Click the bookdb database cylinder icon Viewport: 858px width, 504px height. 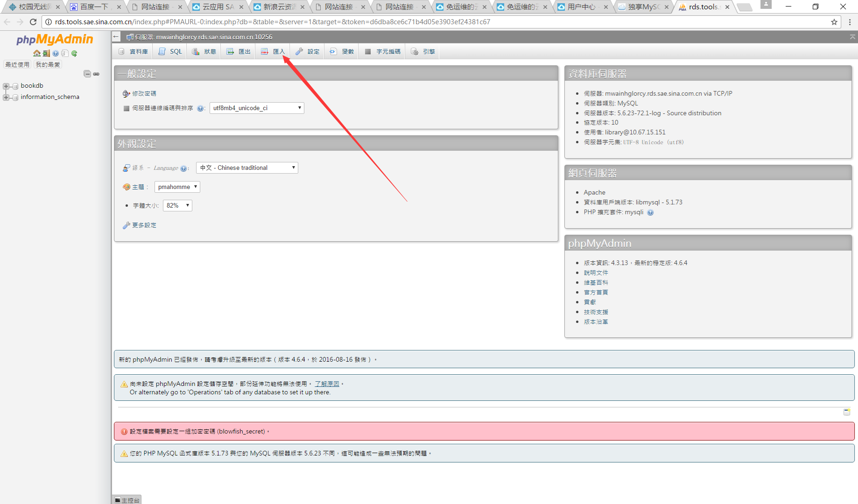pyautogui.click(x=15, y=86)
